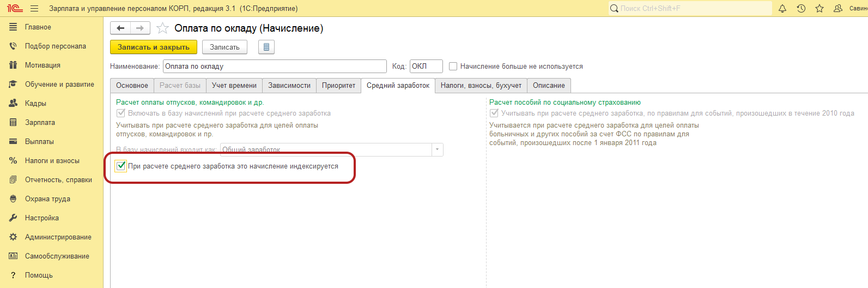Viewport: 868px width, 288px height.
Task: Open 'Зарплата' section in sidebar
Action: coord(40,122)
